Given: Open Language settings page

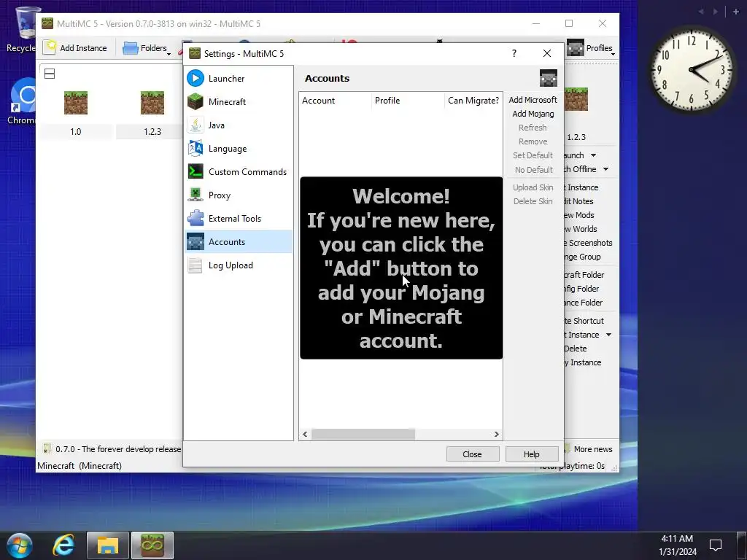Looking at the screenshot, I should tap(239, 149).
